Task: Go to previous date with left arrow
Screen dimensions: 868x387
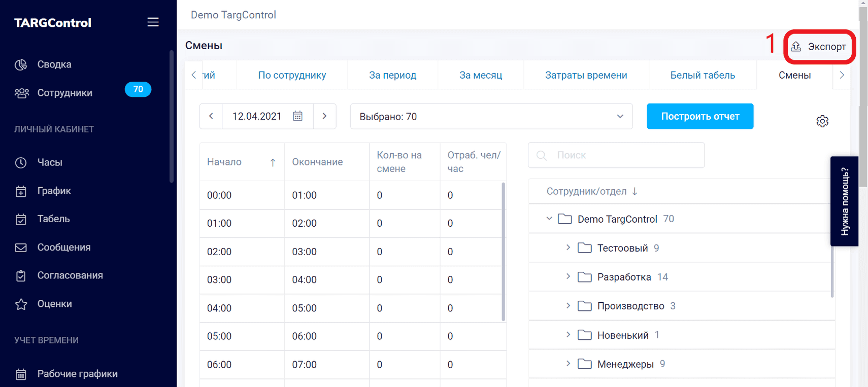Action: tap(211, 116)
